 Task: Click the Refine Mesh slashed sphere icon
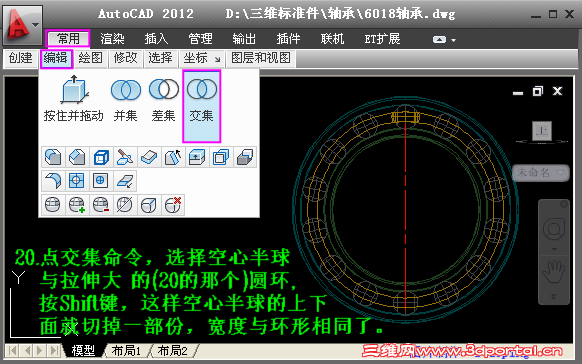click(x=125, y=205)
